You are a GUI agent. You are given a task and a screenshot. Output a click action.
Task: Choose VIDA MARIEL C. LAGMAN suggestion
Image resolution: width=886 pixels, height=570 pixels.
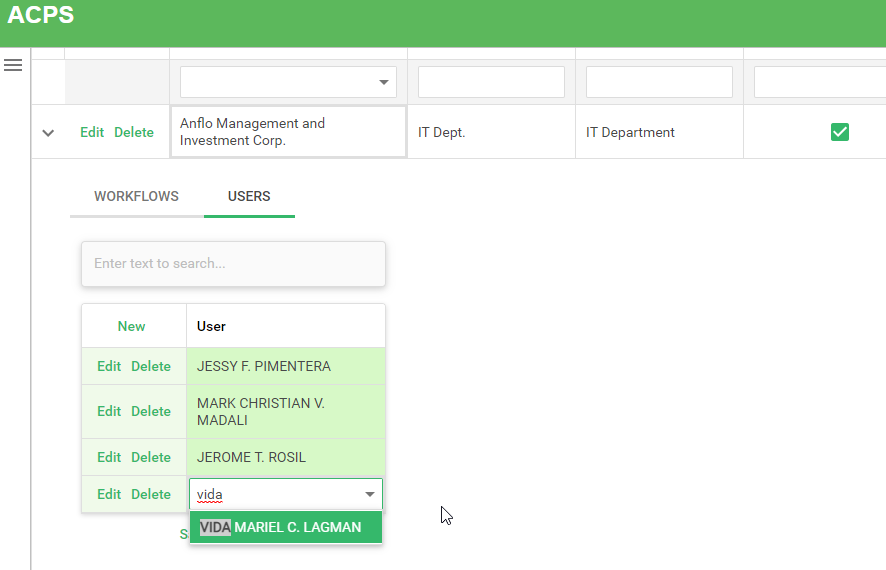coord(286,527)
